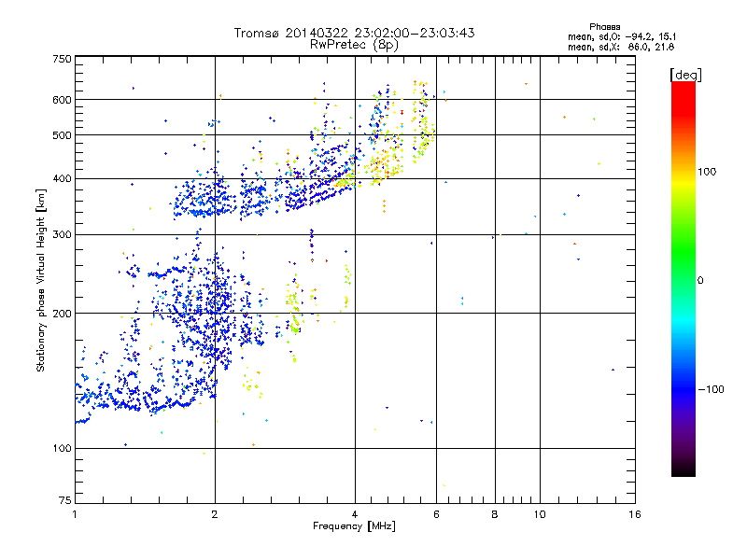The image size is (747, 560).
Task: Click the 'Phases' heading text
Action: click(x=604, y=27)
